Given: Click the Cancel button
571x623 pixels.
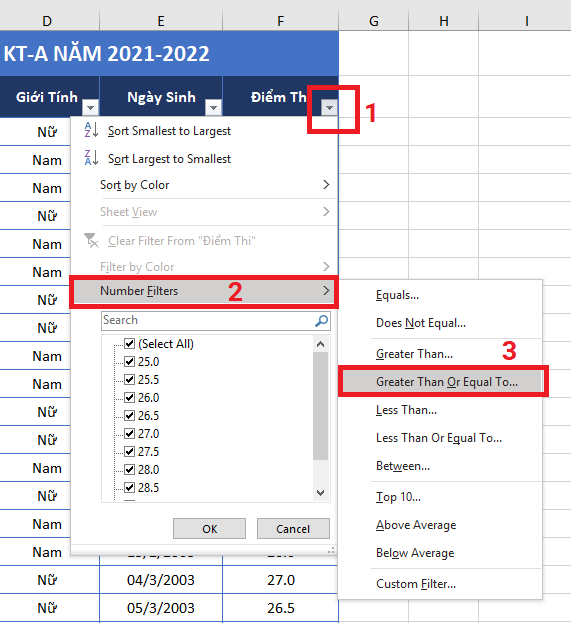Looking at the screenshot, I should (293, 528).
